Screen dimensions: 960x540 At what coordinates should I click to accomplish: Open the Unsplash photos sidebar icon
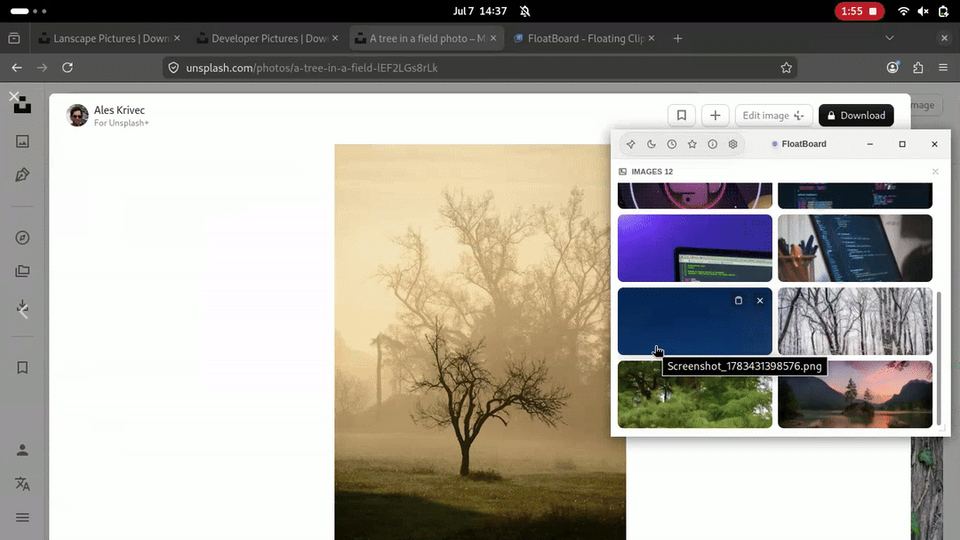tap(23, 141)
